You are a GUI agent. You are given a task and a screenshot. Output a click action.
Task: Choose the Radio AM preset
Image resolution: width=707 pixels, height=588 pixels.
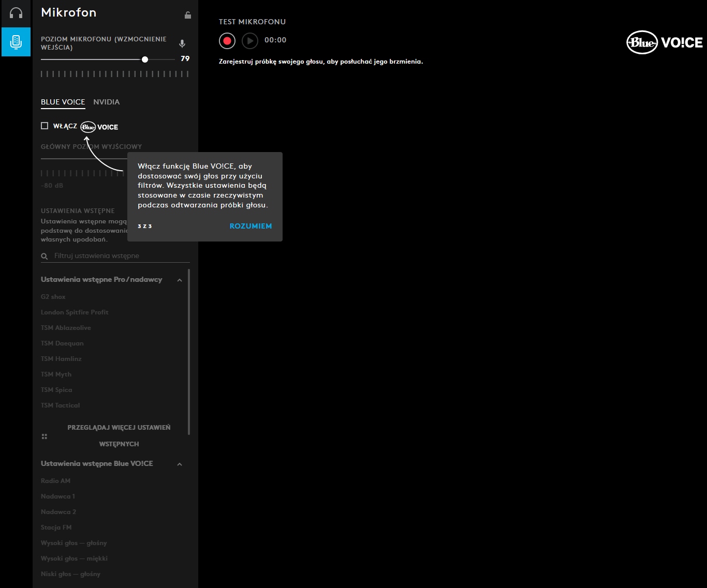pyautogui.click(x=55, y=481)
